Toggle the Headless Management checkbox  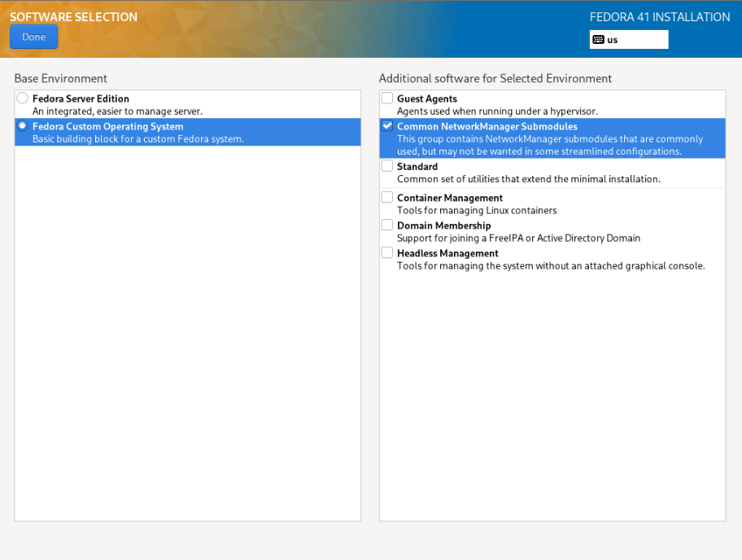[387, 253]
